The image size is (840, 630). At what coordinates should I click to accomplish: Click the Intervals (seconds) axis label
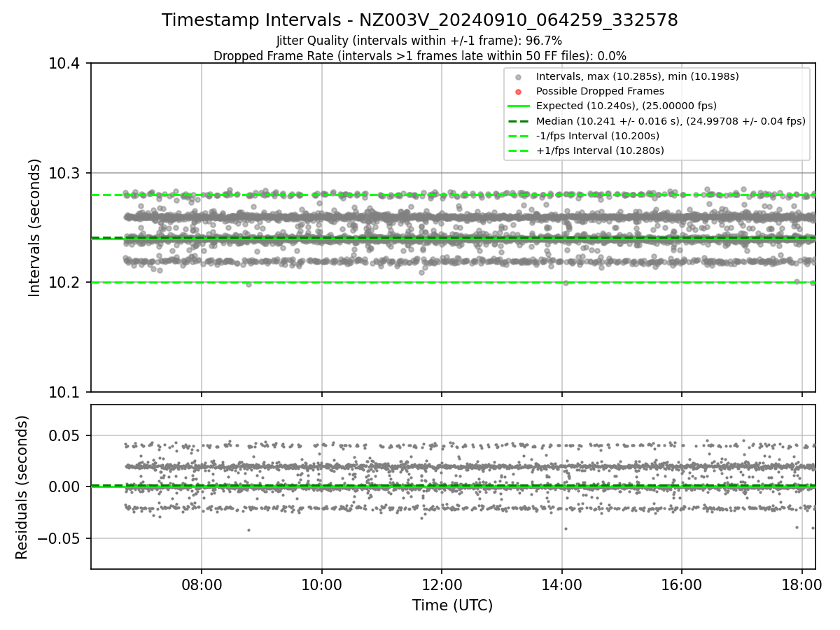[35, 227]
